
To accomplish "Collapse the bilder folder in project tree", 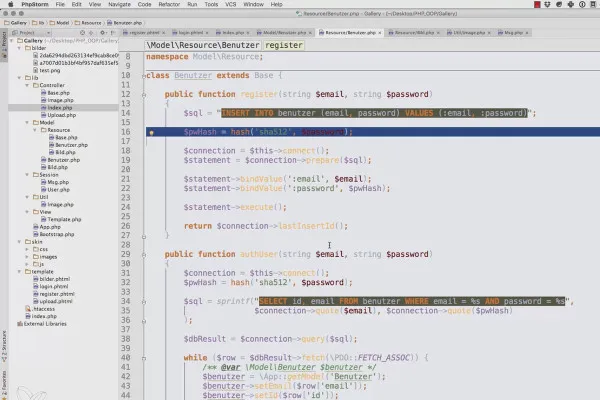I will [19, 48].
